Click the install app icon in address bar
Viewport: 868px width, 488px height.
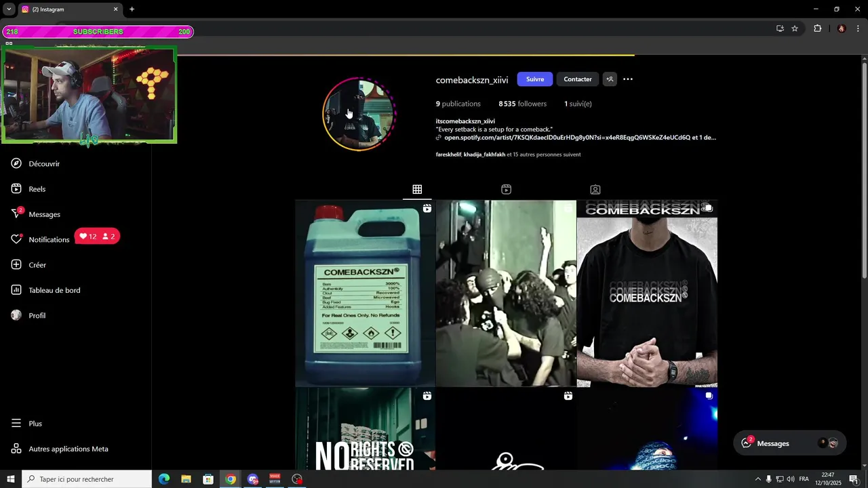780,28
